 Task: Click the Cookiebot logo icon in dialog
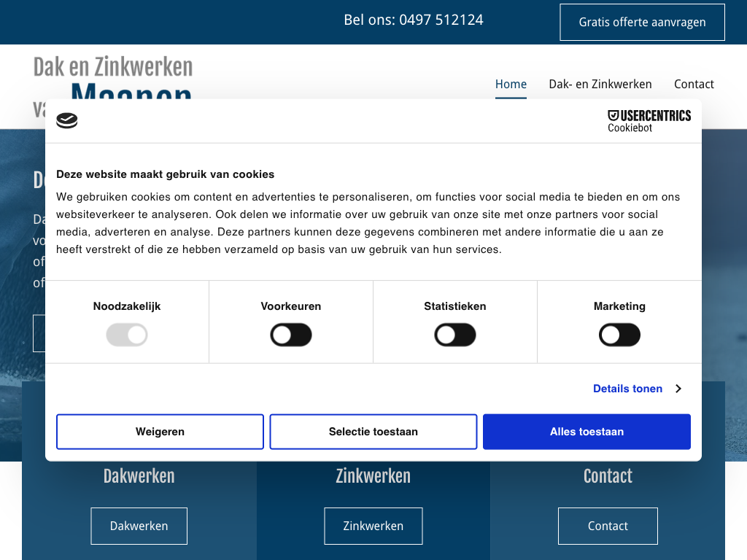(67, 121)
